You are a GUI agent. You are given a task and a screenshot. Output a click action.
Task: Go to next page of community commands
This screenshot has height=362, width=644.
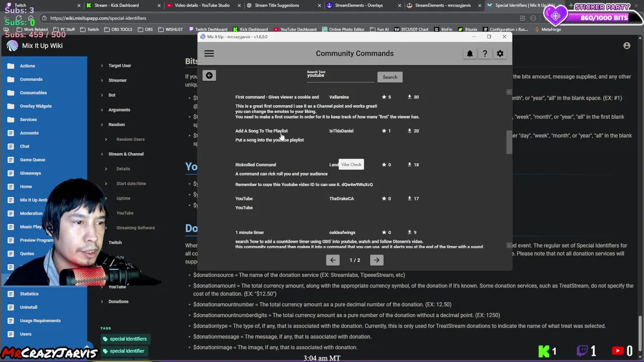tap(376, 260)
